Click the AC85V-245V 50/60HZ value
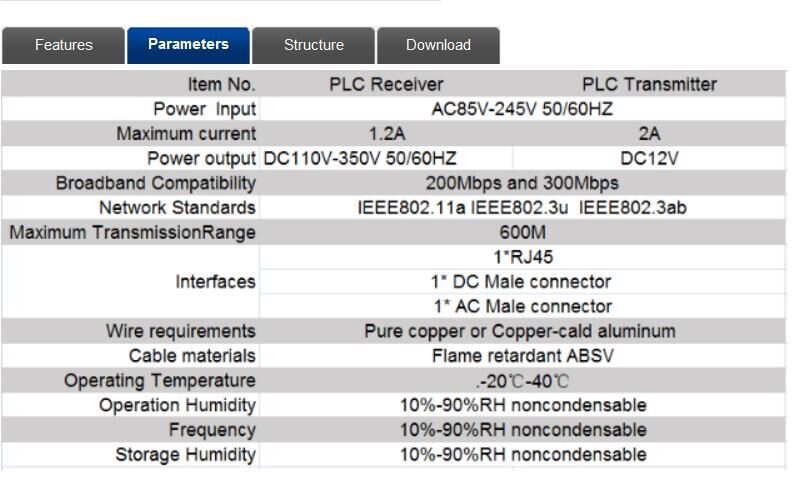 click(x=522, y=109)
